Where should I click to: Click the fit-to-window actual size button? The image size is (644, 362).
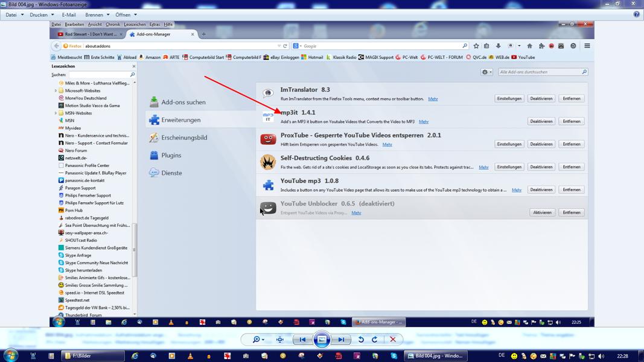(x=280, y=340)
